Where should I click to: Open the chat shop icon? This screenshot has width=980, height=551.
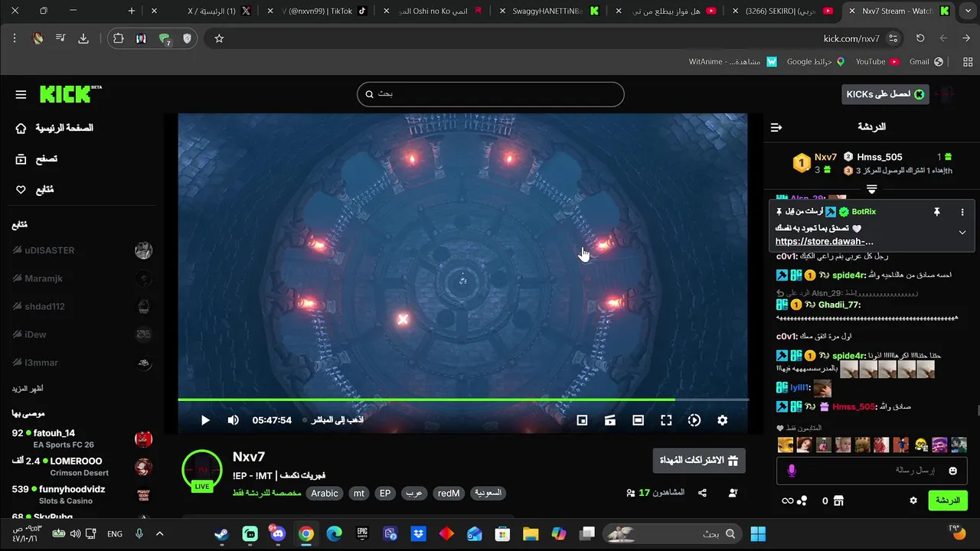(838, 500)
